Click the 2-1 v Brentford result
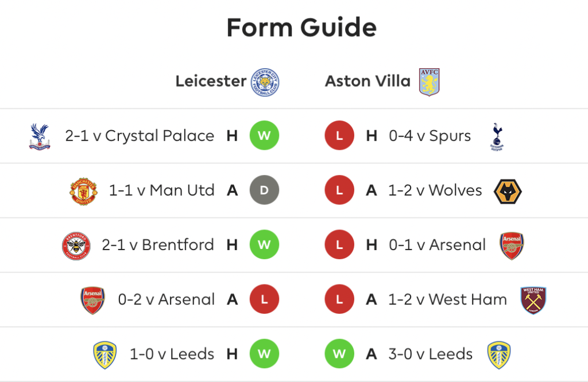 [x=158, y=245]
